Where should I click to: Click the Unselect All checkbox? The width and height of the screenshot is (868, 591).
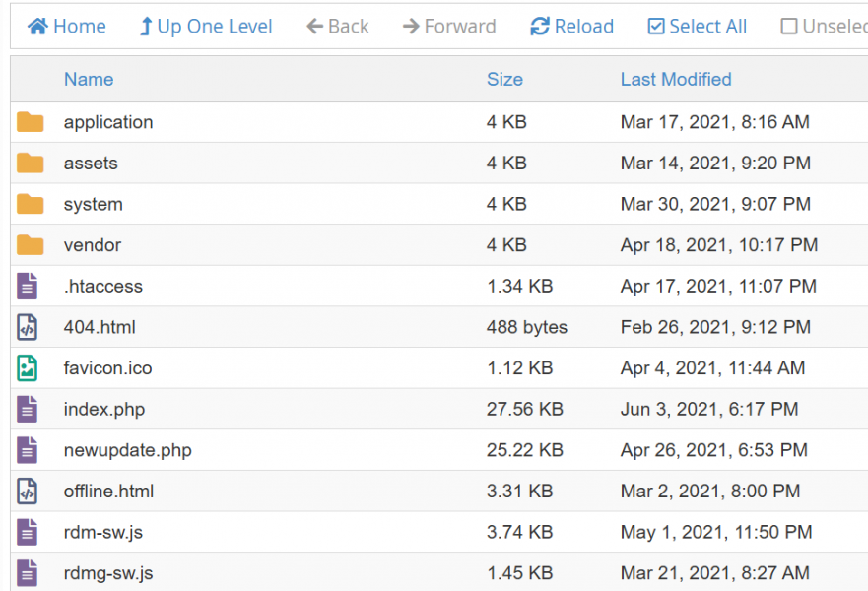point(789,27)
